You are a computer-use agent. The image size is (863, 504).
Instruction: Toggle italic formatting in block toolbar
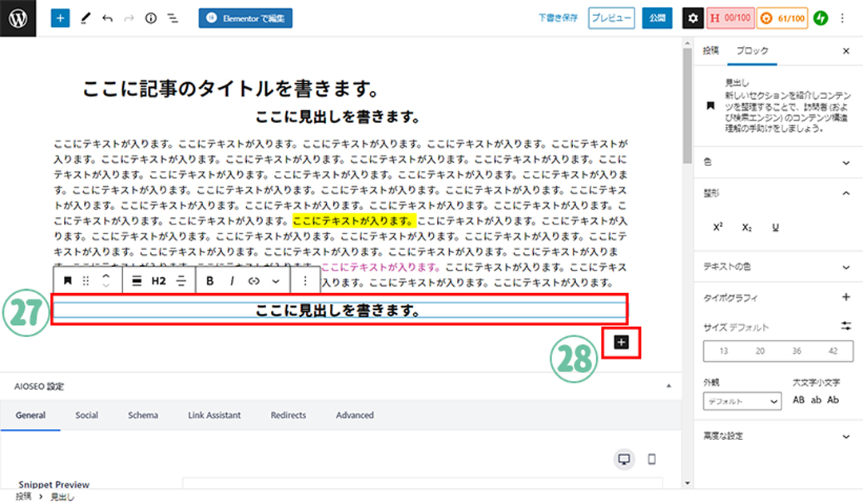point(233,281)
